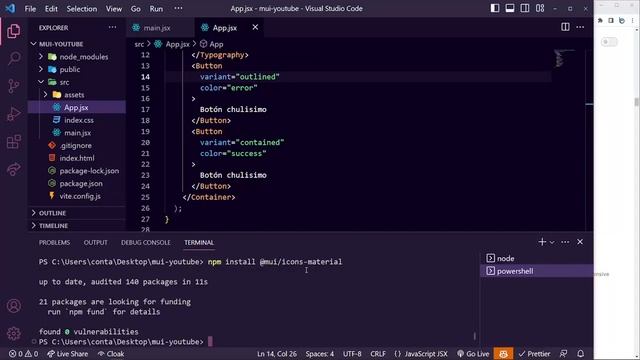
Task: Change encoding via UTF-8 indicator
Action: click(352, 354)
